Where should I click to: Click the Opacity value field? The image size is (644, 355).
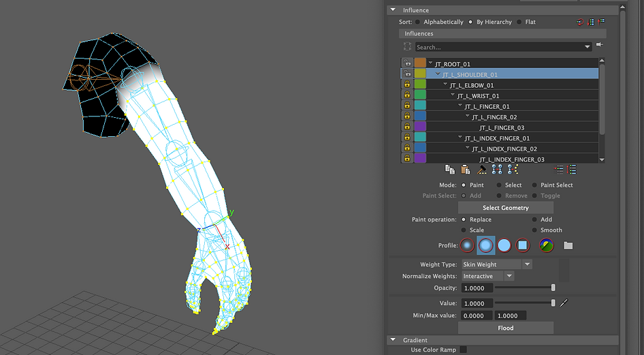coord(477,288)
